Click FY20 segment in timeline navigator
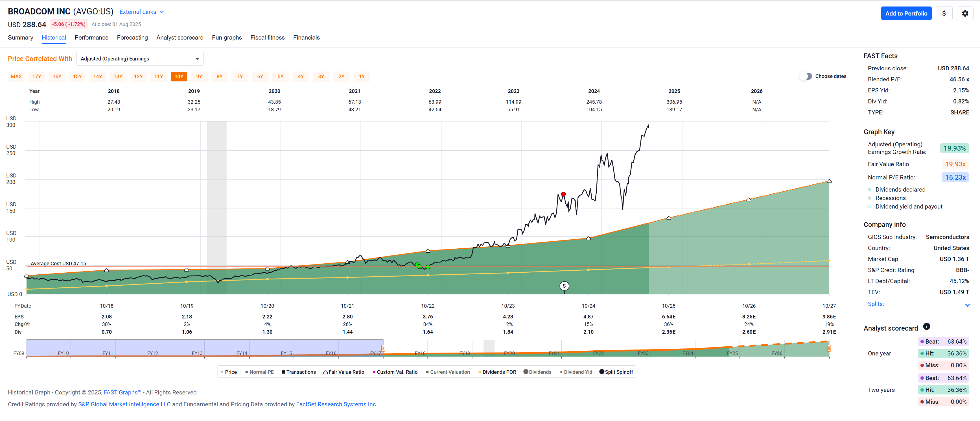Image resolution: width=980 pixels, height=421 pixels. point(509,353)
